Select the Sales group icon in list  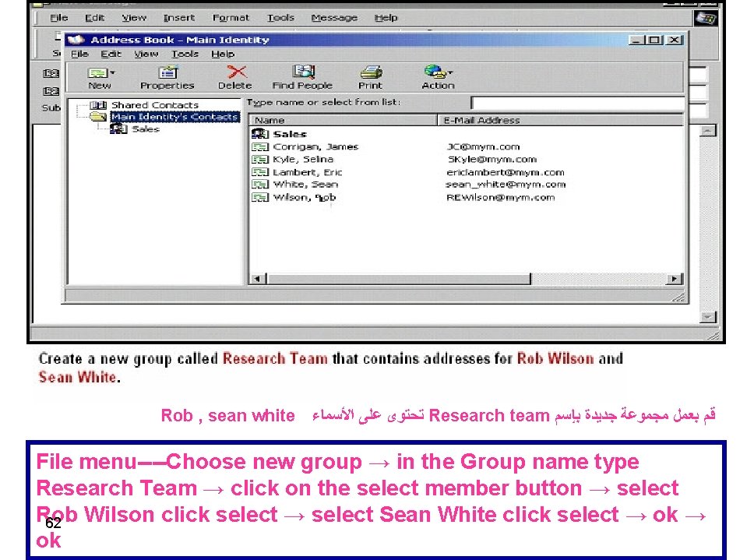pos(260,134)
